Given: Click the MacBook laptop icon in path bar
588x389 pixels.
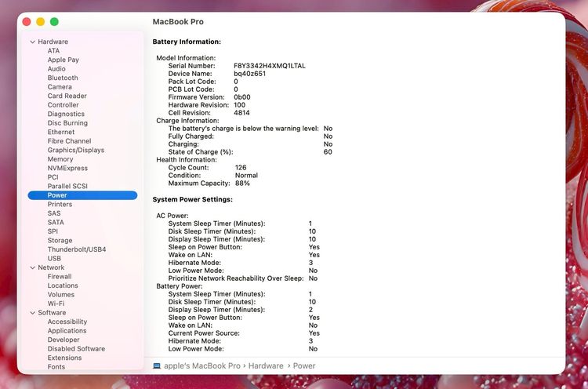Looking at the screenshot, I should point(157,365).
